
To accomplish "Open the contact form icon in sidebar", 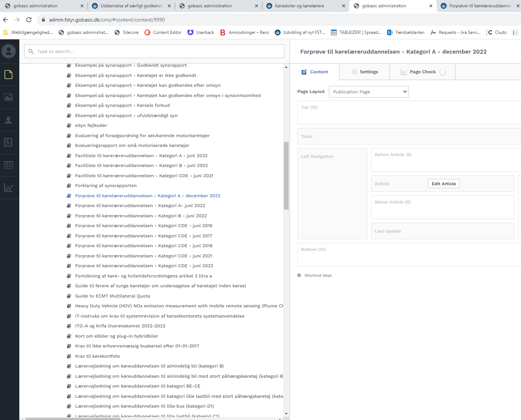I will point(8,143).
